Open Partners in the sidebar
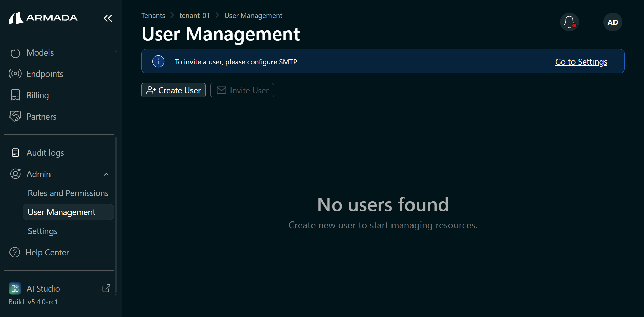644x317 pixels. coord(41,117)
